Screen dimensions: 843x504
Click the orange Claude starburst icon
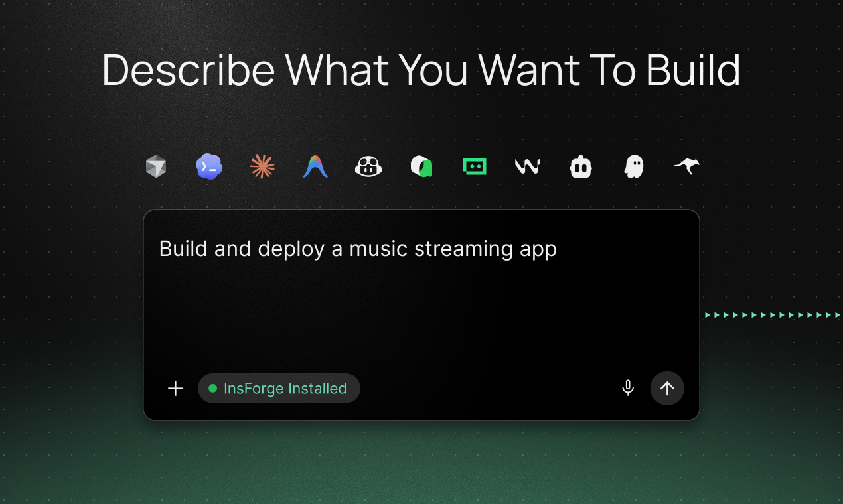click(262, 166)
